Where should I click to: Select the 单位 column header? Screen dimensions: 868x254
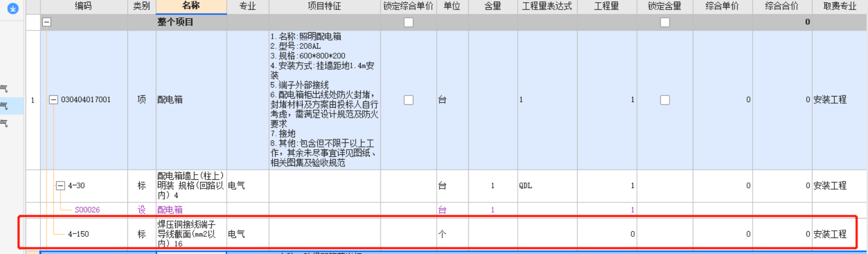[x=452, y=7]
